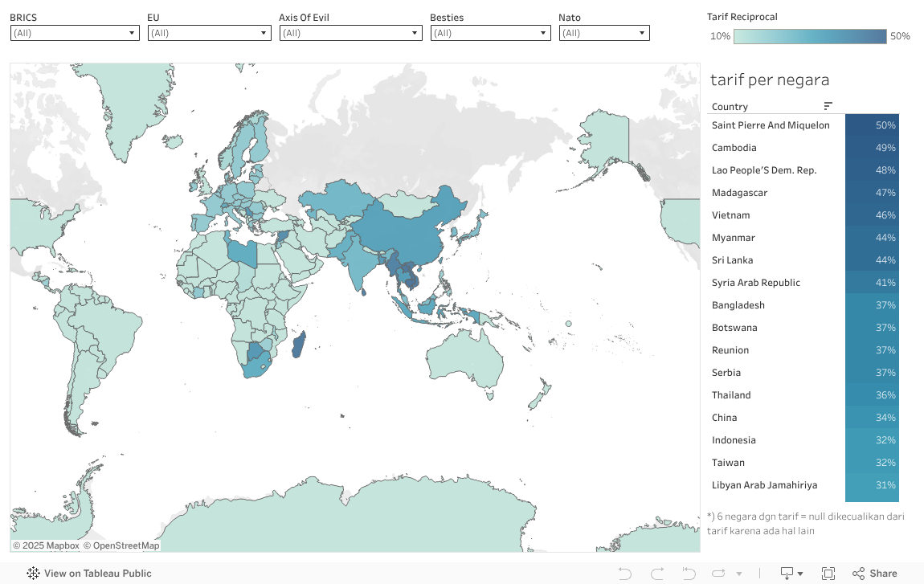Select the Cambodia row label
This screenshot has height=584, width=924.
pos(734,147)
